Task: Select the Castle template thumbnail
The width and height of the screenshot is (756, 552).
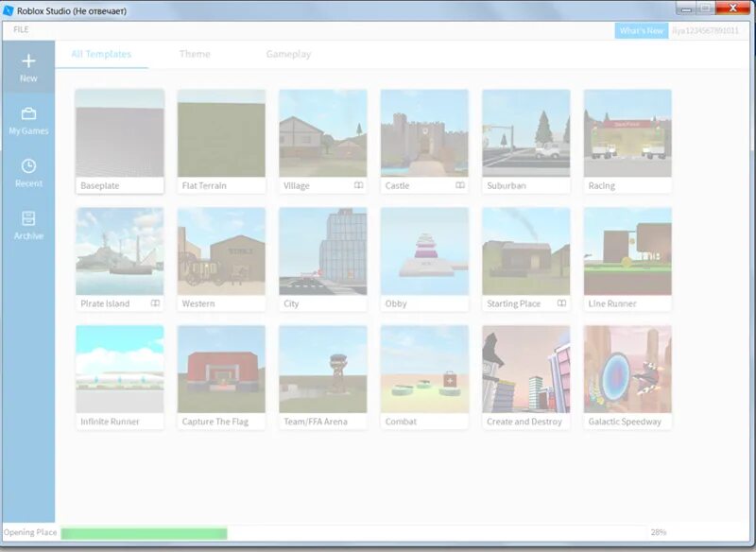Action: [x=424, y=133]
